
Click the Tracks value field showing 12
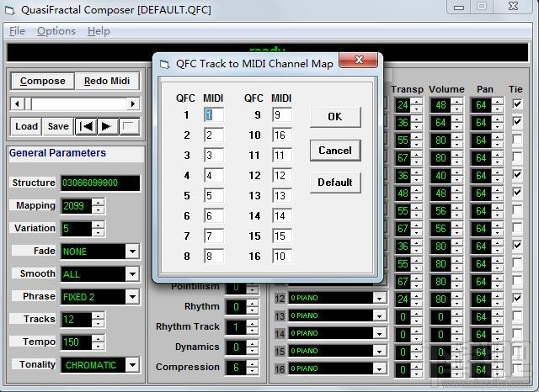77,319
